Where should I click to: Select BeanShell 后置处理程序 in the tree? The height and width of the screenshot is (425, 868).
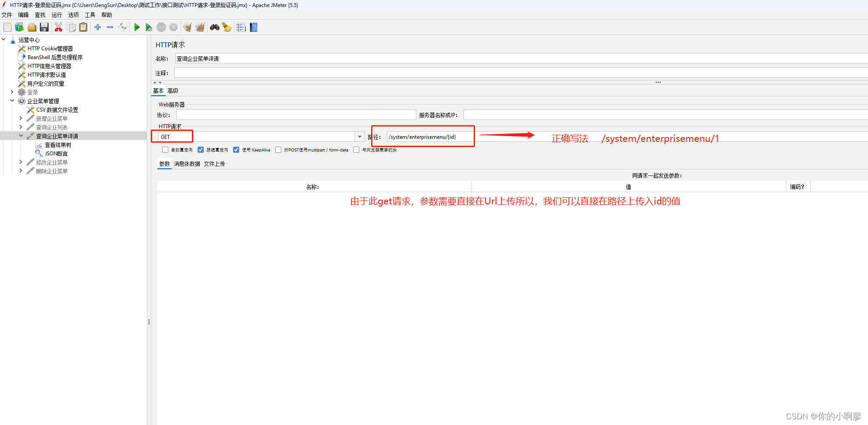click(55, 57)
